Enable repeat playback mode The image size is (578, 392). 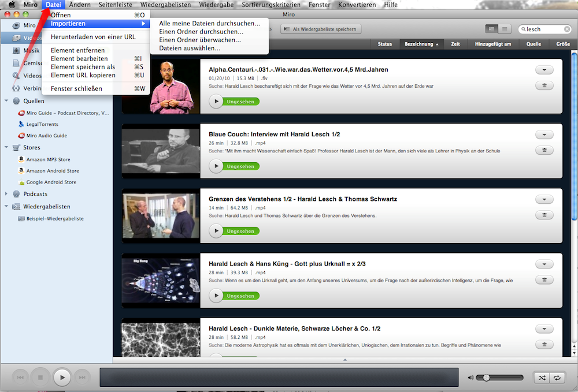[557, 377]
